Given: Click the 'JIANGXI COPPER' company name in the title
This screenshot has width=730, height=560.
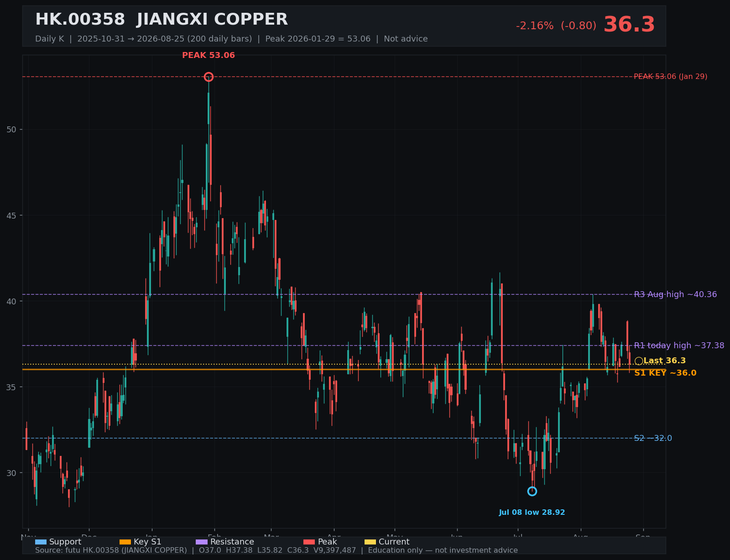Looking at the screenshot, I should click(x=213, y=20).
